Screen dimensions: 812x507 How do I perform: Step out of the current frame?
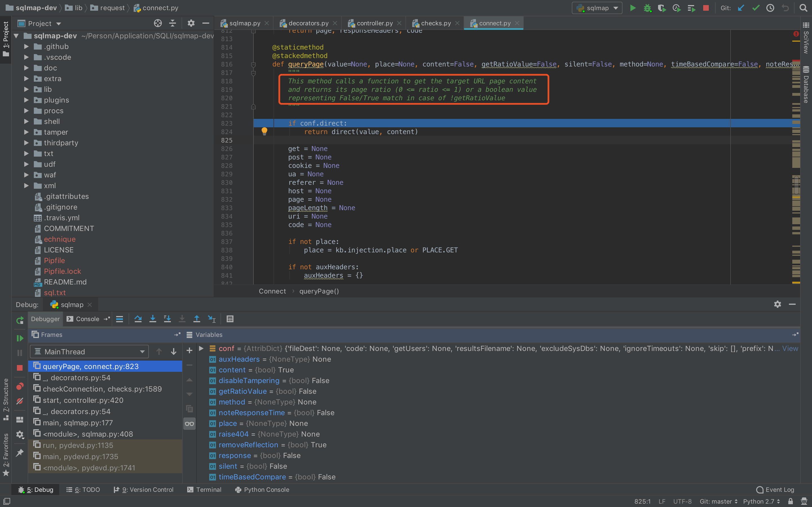[x=197, y=319]
